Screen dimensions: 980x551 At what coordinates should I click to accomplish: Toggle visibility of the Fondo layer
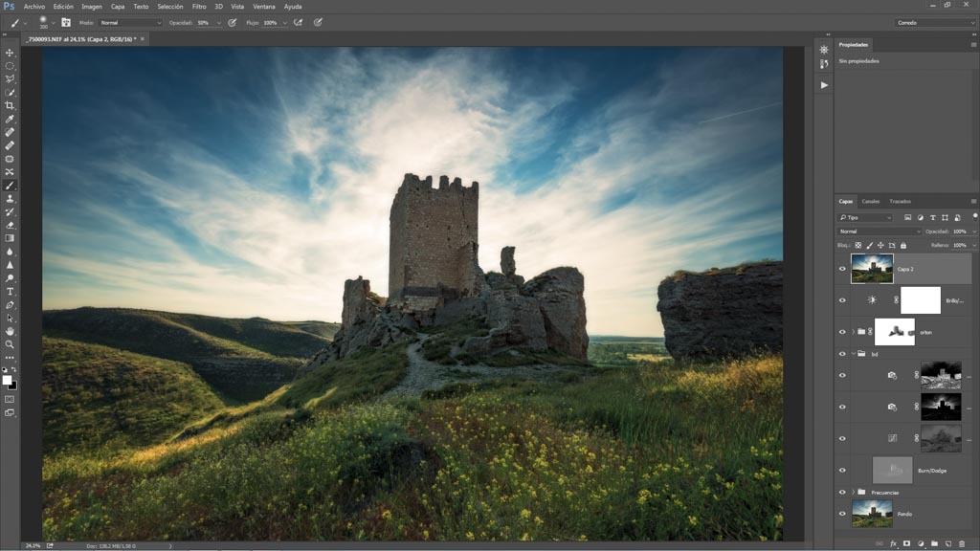pyautogui.click(x=842, y=514)
